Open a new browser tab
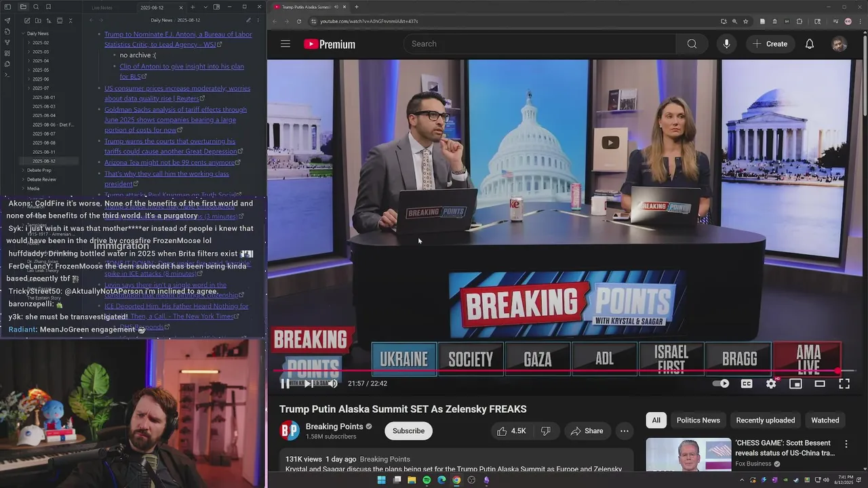 (x=357, y=7)
